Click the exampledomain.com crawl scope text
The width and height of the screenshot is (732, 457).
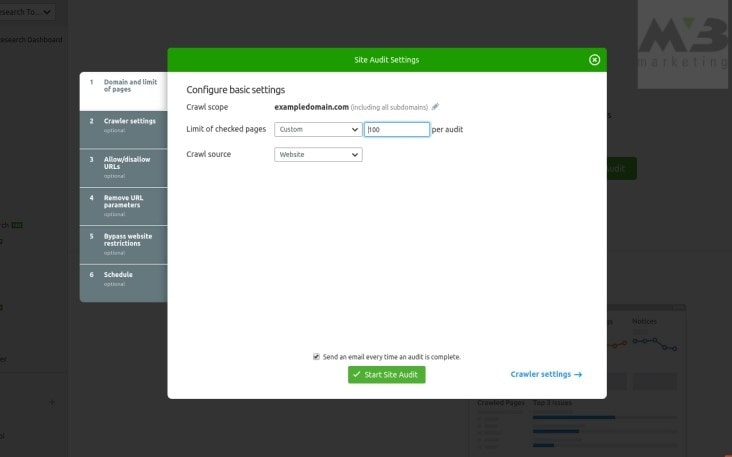pos(311,107)
